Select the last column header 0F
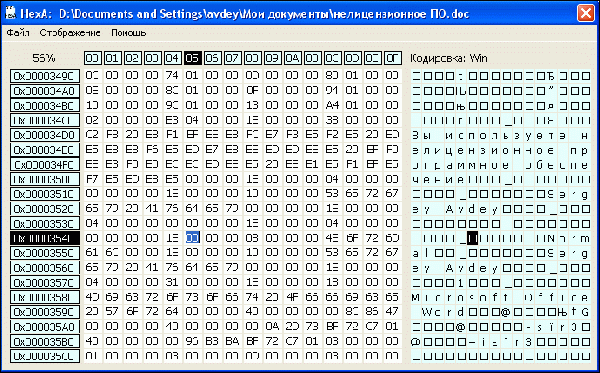The width and height of the screenshot is (600, 373). pos(392,58)
